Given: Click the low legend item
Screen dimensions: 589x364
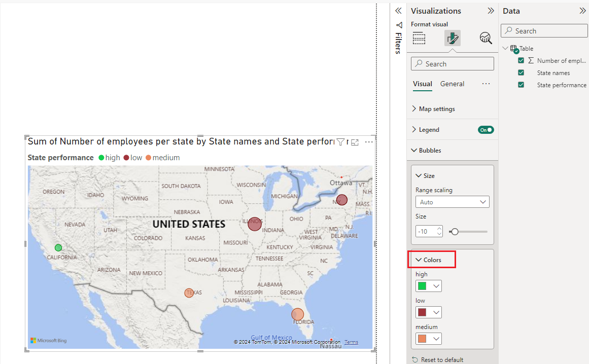Looking at the screenshot, I should click(x=133, y=158).
